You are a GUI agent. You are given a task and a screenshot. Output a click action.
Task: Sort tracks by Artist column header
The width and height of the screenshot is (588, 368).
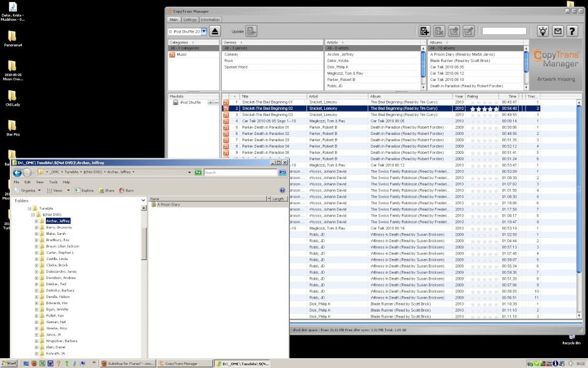pos(337,96)
